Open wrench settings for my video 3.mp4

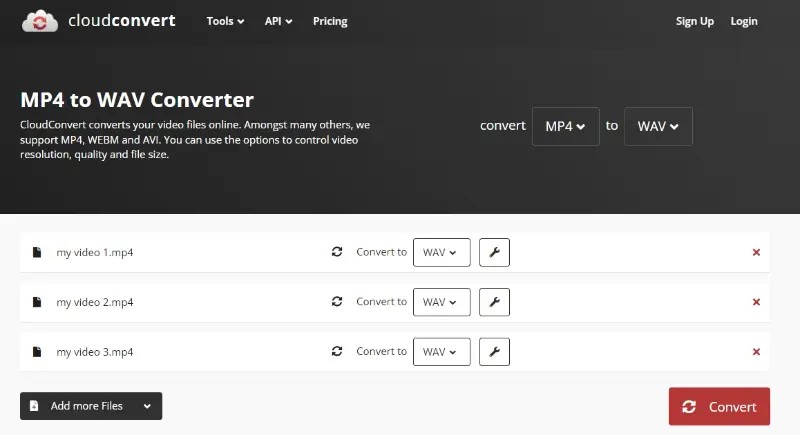(x=494, y=351)
